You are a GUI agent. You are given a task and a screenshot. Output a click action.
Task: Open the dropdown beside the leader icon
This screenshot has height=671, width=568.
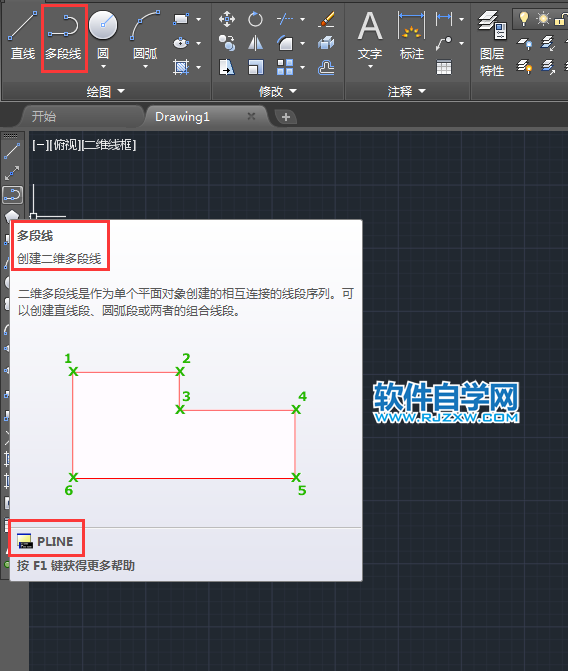pyautogui.click(x=461, y=43)
